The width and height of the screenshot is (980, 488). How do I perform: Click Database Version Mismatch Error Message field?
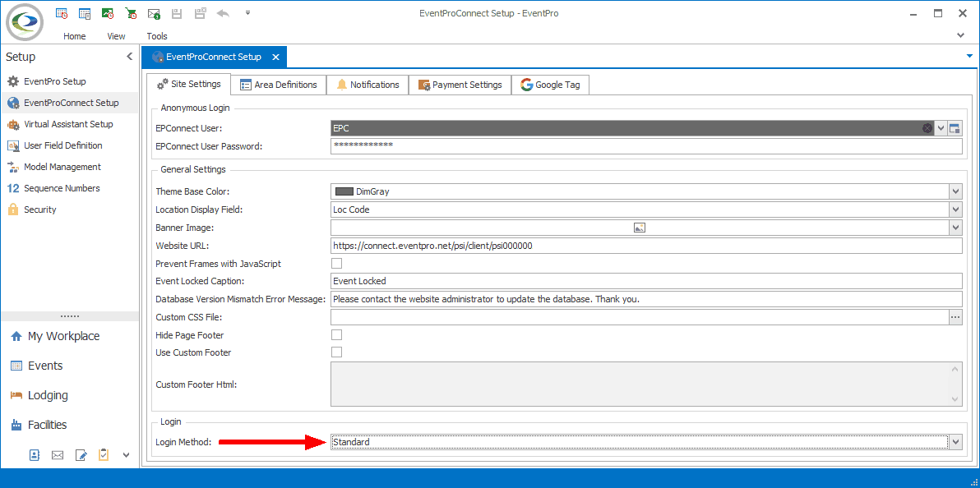click(646, 299)
